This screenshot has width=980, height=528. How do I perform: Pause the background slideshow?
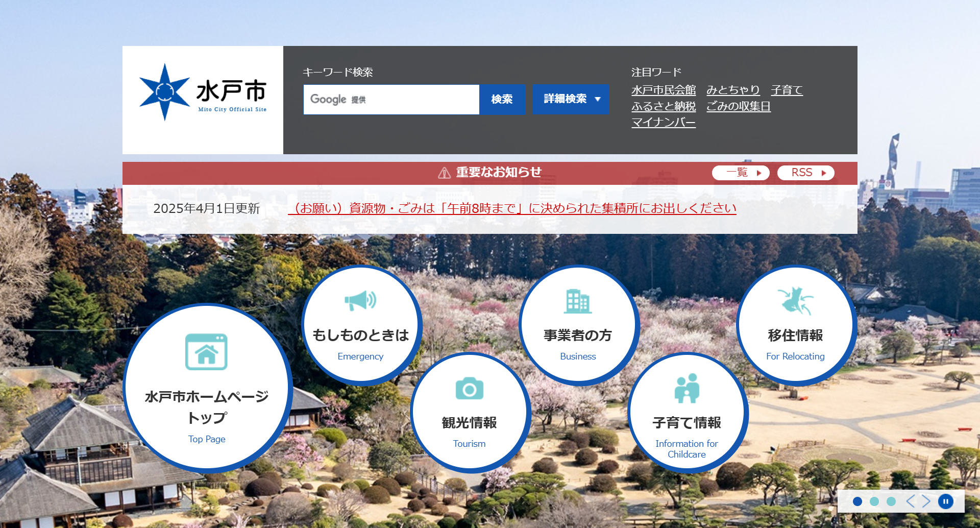[x=945, y=501]
